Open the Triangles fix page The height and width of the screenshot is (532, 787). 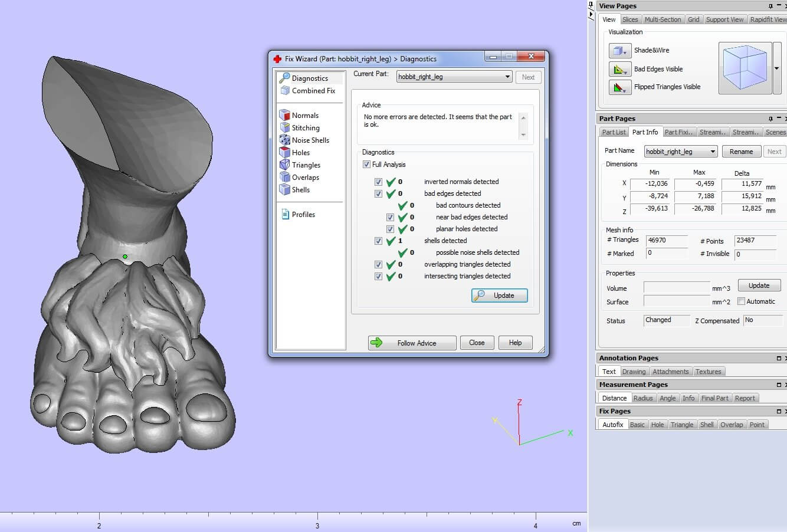[x=306, y=165]
